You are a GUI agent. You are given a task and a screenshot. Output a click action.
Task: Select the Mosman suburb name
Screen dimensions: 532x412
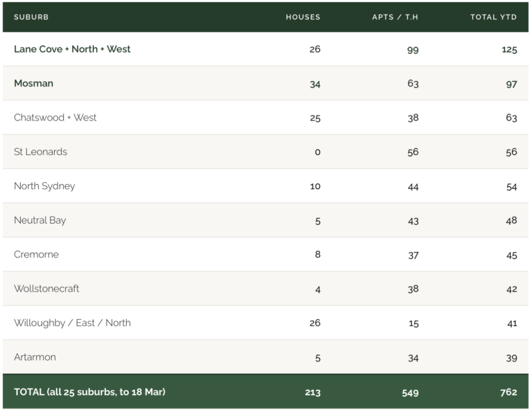33,83
